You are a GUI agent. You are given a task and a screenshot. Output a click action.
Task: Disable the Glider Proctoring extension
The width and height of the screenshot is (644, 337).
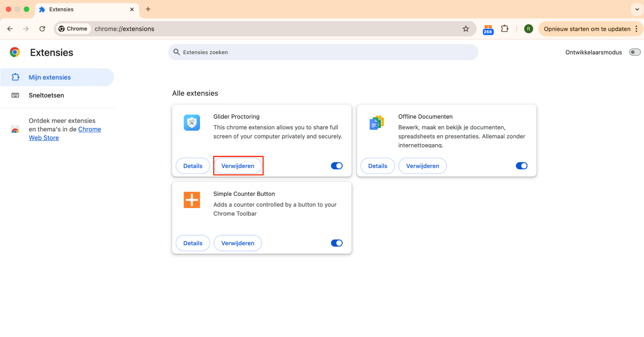coord(337,166)
